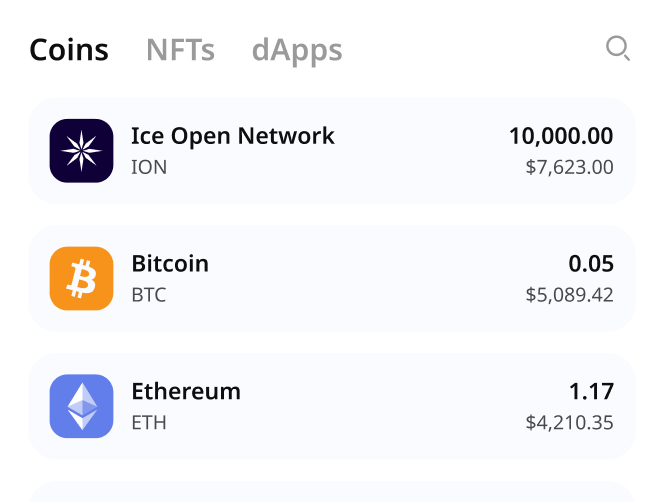Select the Bitcoin name label
Image resolution: width=664 pixels, height=502 pixels.
(x=170, y=263)
